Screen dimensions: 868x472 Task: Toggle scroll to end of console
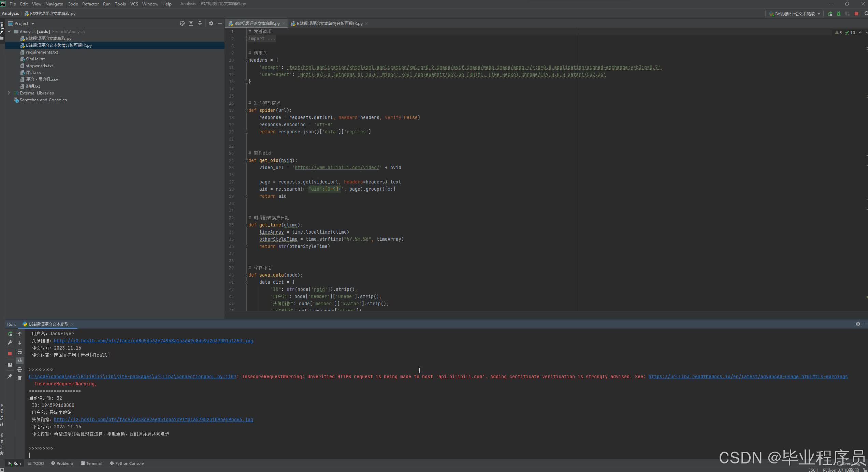point(20,360)
